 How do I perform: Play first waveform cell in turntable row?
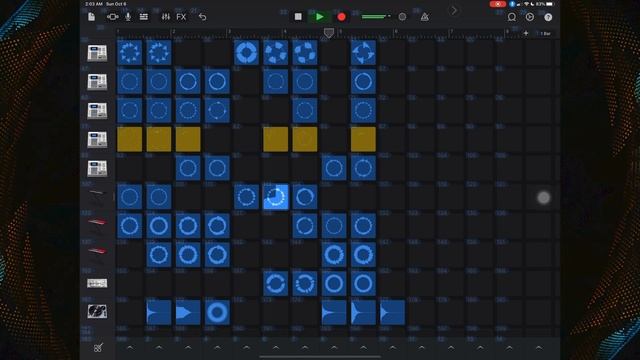(159, 313)
